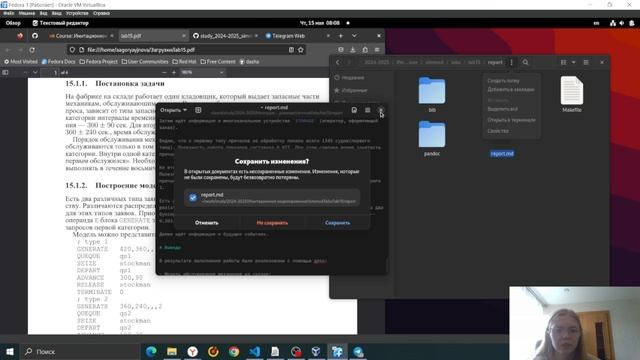Search in the file manager

click(525, 62)
